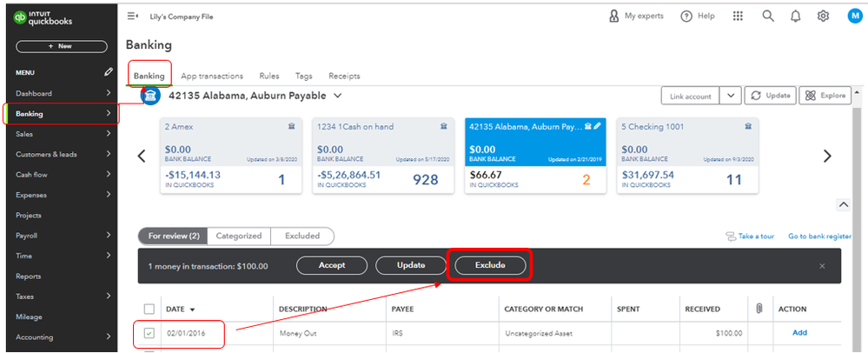Click the Take a tour link

tap(750, 236)
